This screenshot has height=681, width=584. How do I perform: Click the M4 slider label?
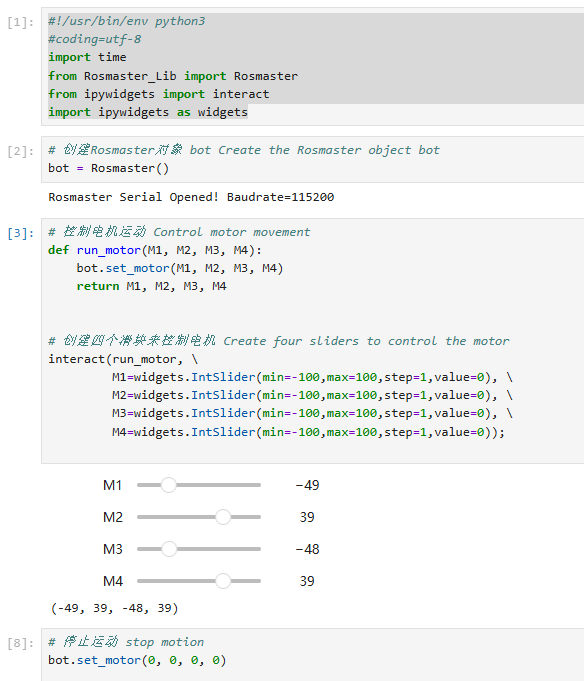click(x=113, y=581)
